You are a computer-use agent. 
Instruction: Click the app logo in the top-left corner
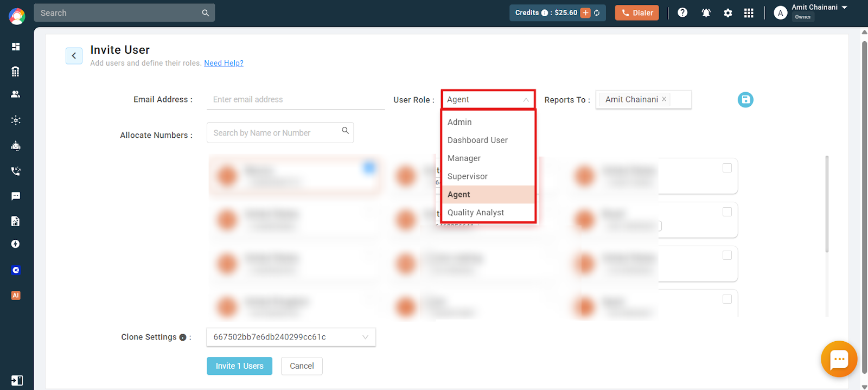[17, 16]
